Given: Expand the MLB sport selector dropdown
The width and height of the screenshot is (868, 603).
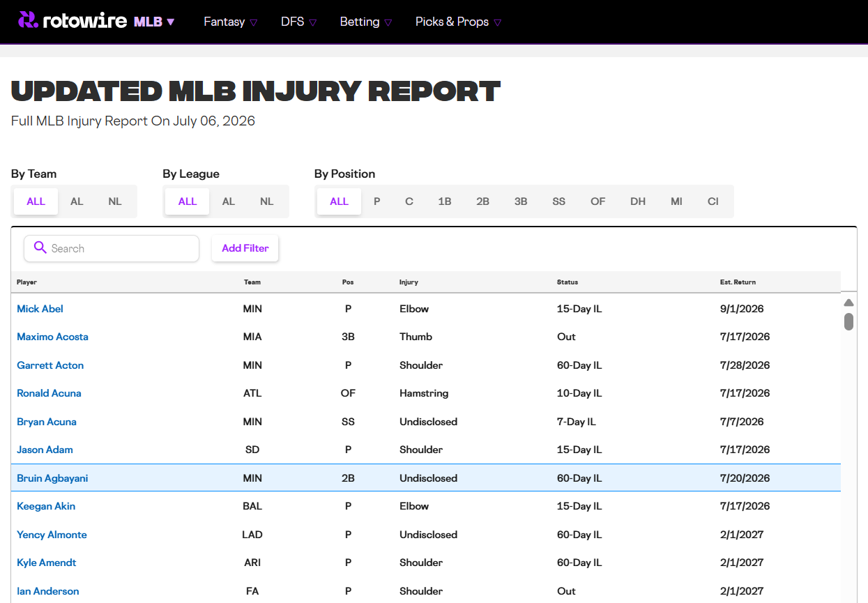Looking at the screenshot, I should [x=154, y=22].
